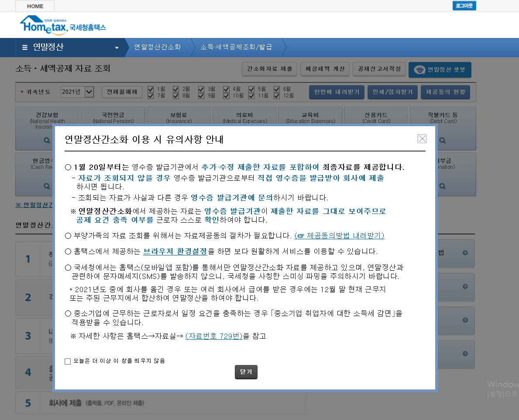Uncheck the 11월 checkbox
This screenshot has width=519, height=420.
pyautogui.click(x=251, y=96)
